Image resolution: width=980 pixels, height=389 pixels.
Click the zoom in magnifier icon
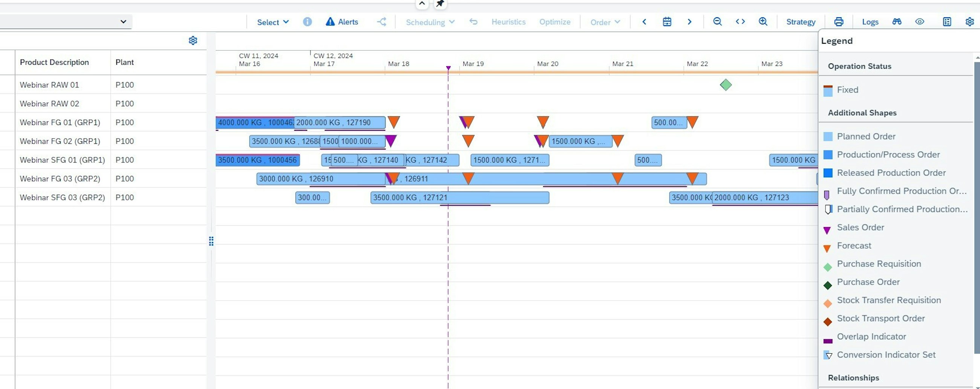point(763,22)
